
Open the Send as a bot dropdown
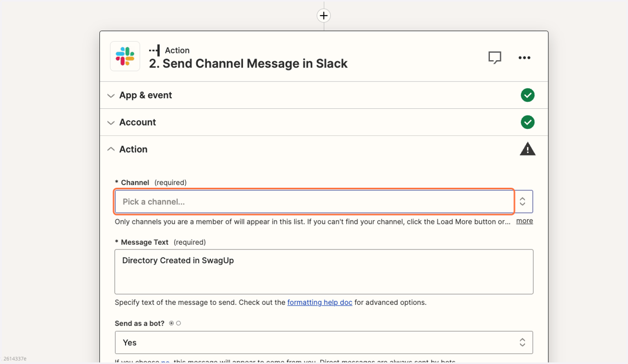[324, 343]
